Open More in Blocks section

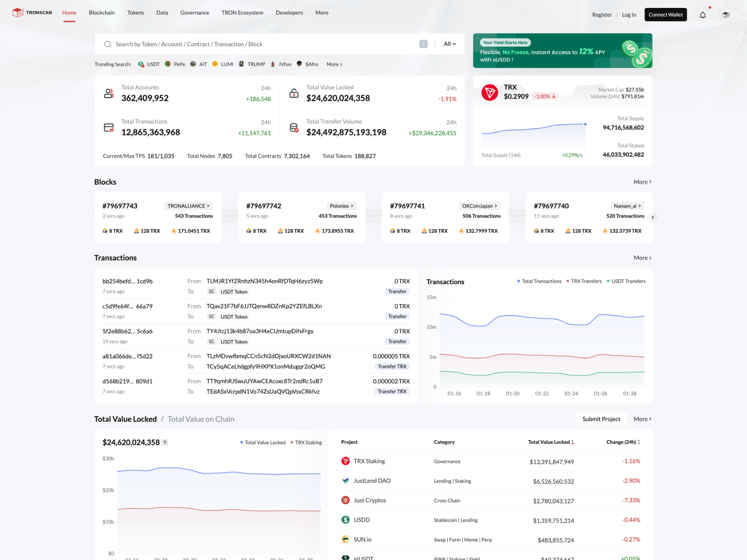point(642,182)
